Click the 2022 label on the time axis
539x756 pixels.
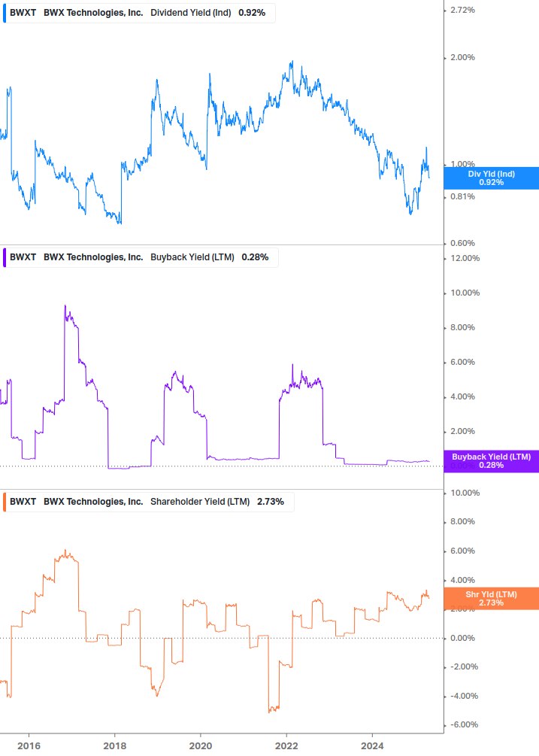click(286, 746)
